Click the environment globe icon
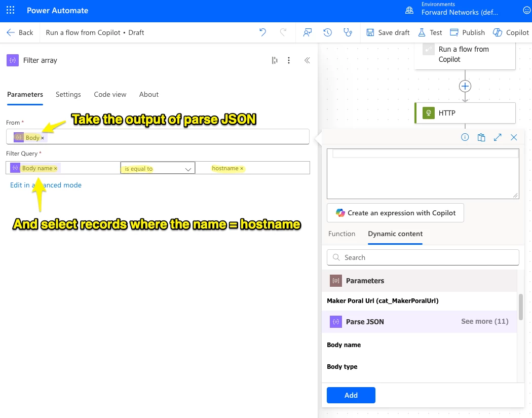 coord(409,11)
